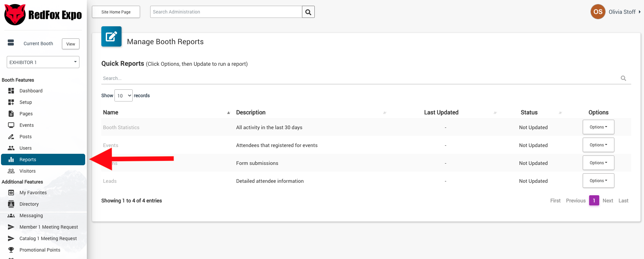Image resolution: width=644 pixels, height=259 pixels.
Task: Sort by Status column arrow
Action: (560, 113)
